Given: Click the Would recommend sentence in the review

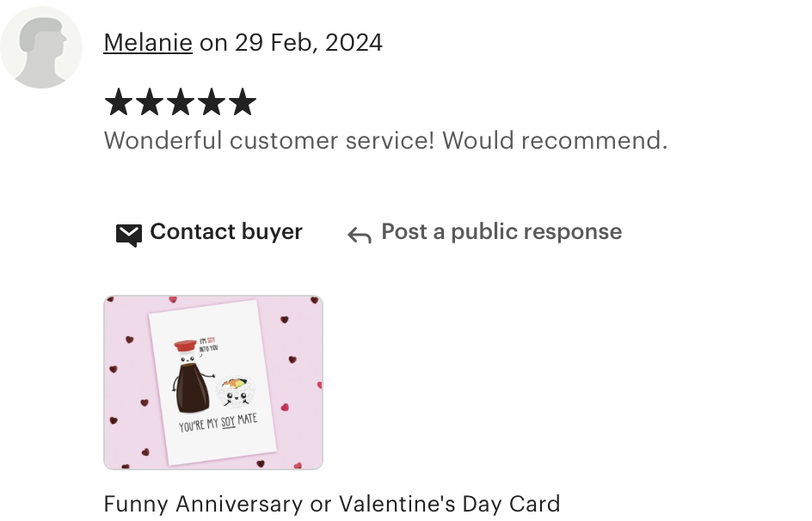Looking at the screenshot, I should [x=555, y=140].
